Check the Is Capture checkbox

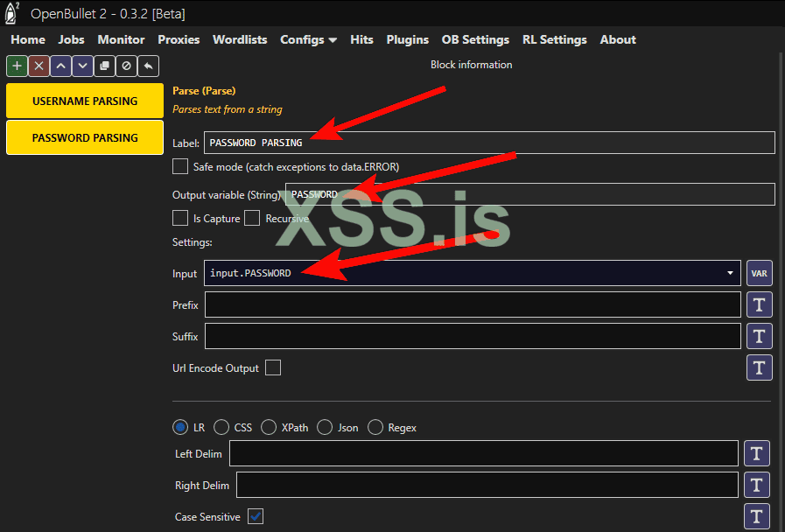click(180, 218)
